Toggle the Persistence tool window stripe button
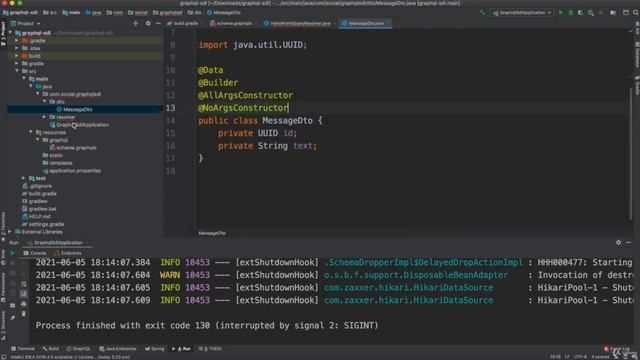The image size is (640, 360). click(3, 288)
